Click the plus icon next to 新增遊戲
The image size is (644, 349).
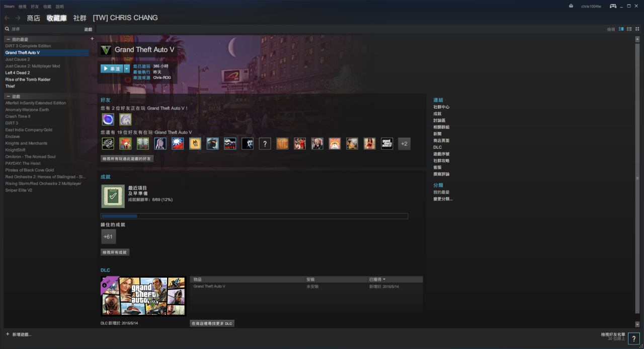click(8, 334)
